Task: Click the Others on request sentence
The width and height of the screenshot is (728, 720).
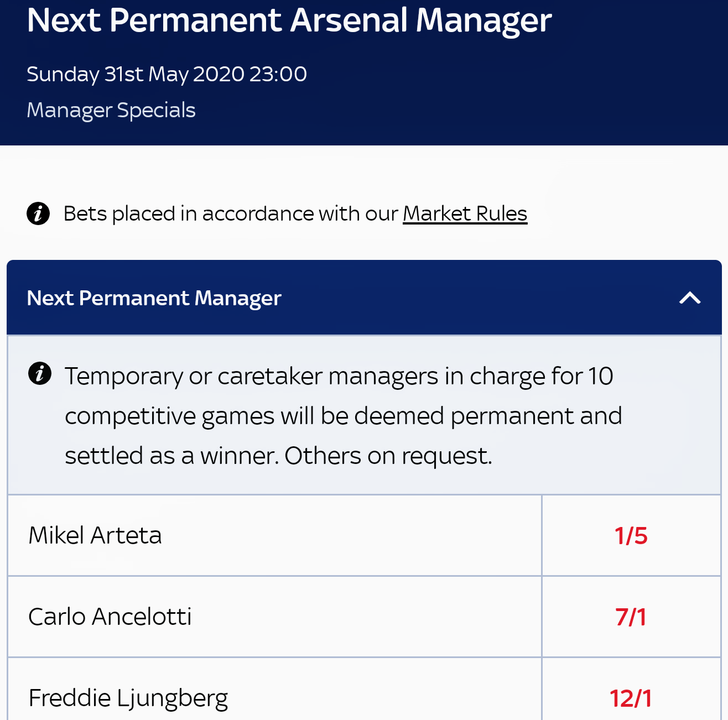Action: coord(388,456)
